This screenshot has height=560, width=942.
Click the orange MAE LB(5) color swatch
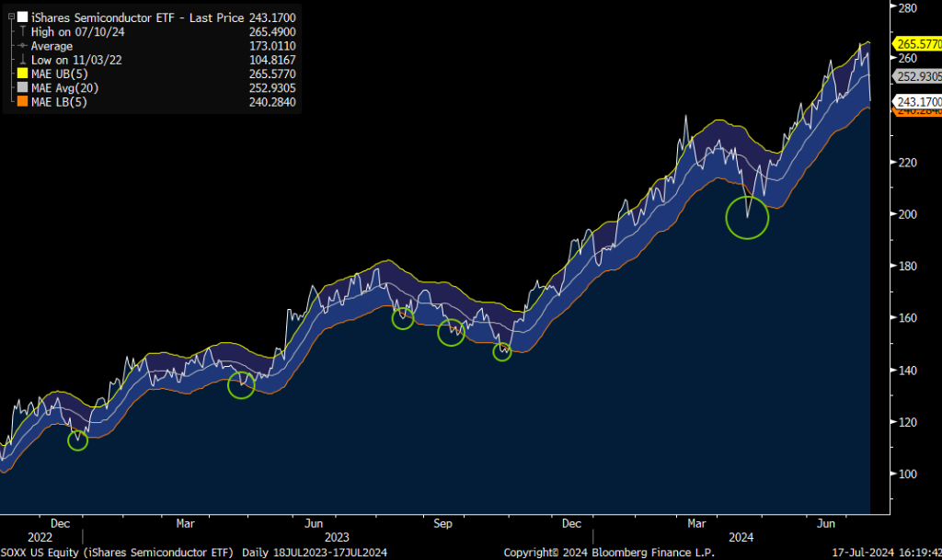(x=21, y=101)
